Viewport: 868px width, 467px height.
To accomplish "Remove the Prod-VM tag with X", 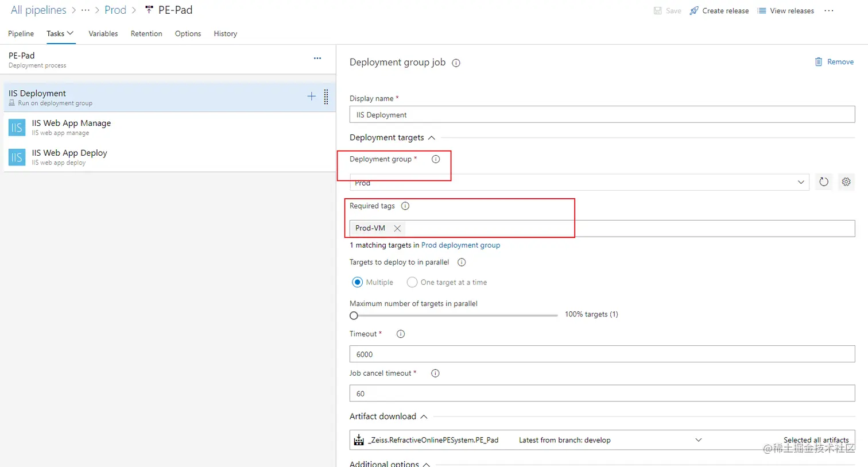I will 397,229.
